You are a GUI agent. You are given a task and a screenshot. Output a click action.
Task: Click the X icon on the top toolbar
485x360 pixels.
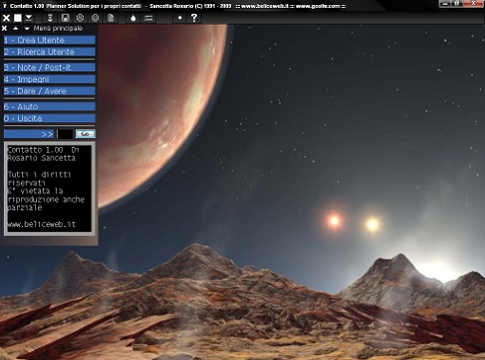click(6, 18)
